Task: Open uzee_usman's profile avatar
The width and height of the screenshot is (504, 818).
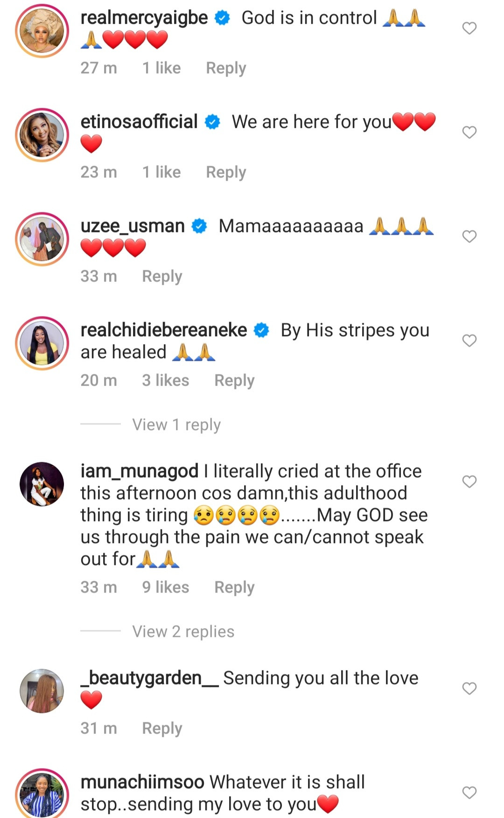Action: (42, 239)
